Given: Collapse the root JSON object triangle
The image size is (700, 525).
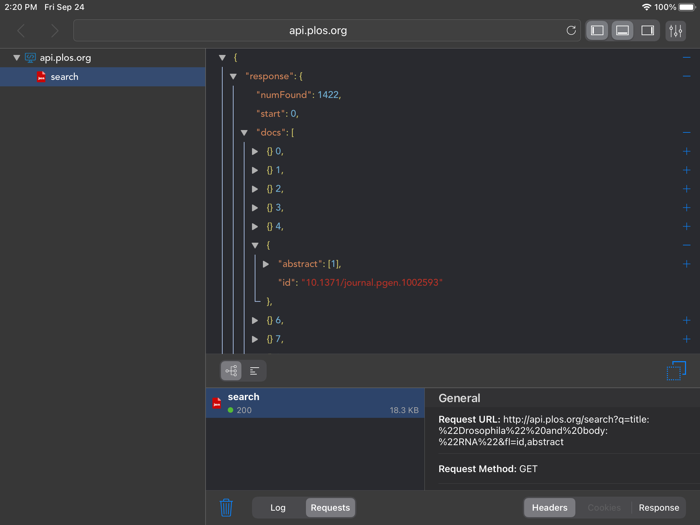Looking at the screenshot, I should tap(222, 58).
